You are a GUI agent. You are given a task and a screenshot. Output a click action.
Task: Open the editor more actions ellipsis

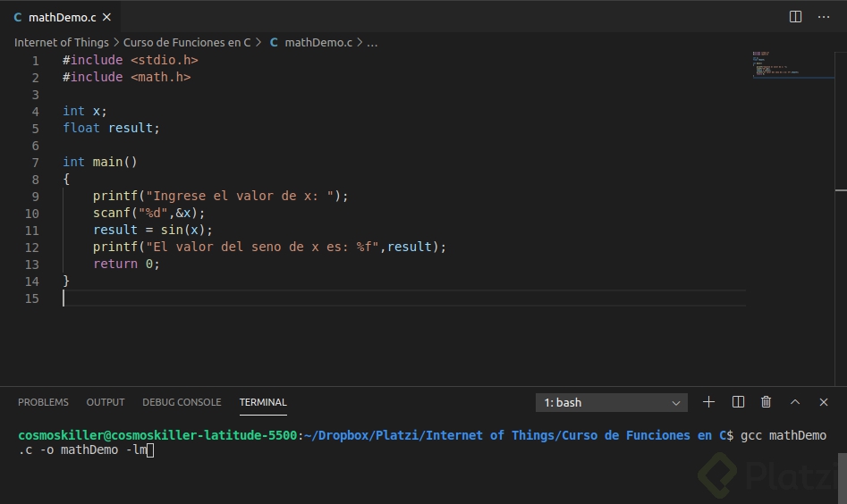pyautogui.click(x=824, y=17)
